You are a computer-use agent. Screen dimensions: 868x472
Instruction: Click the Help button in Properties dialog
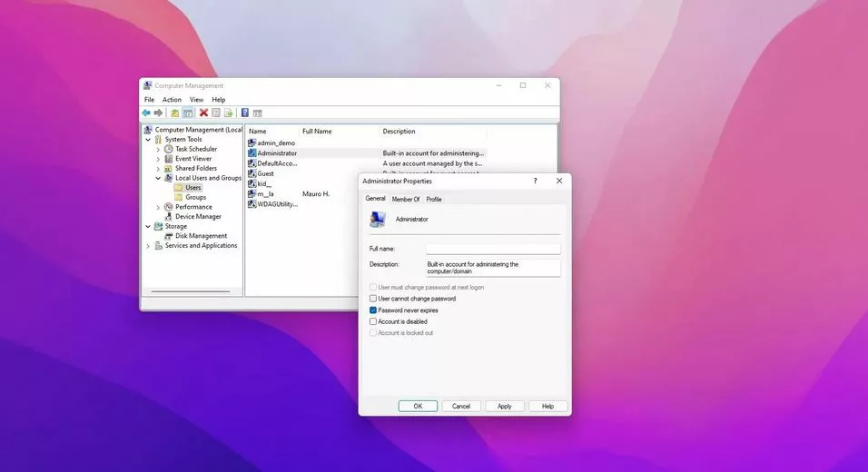[x=548, y=406]
